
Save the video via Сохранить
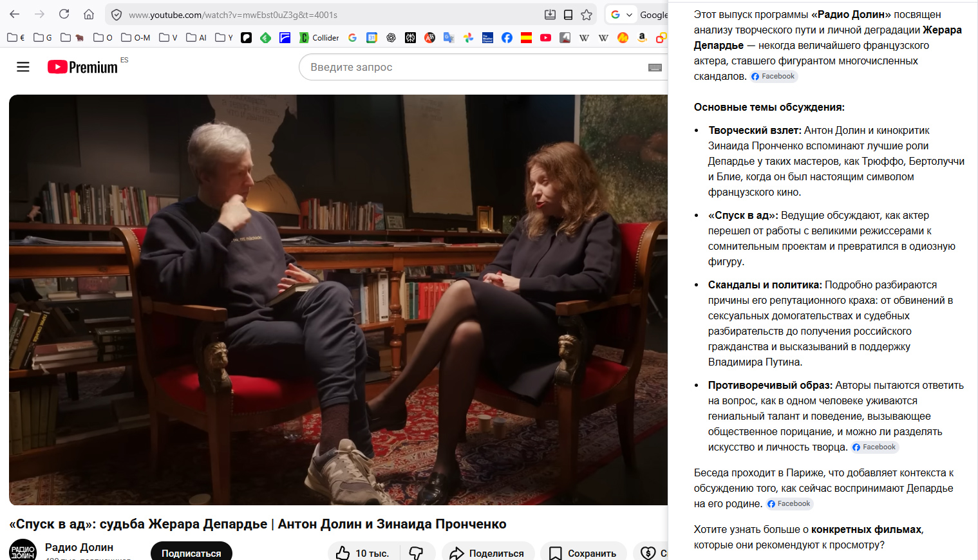click(x=583, y=553)
